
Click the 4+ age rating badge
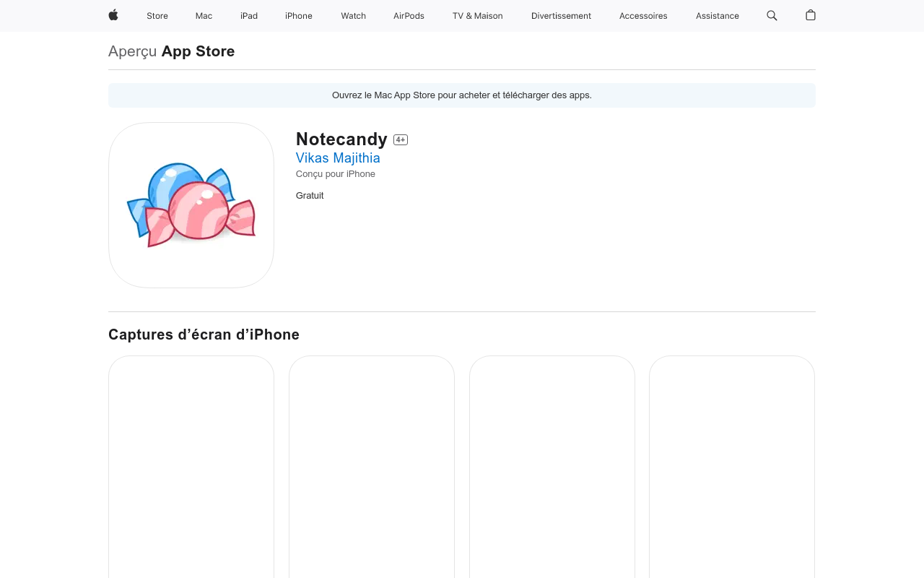point(401,140)
